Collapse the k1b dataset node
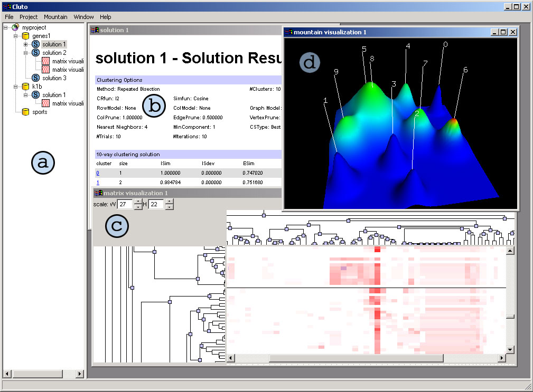This screenshot has width=533, height=392. (x=16, y=87)
